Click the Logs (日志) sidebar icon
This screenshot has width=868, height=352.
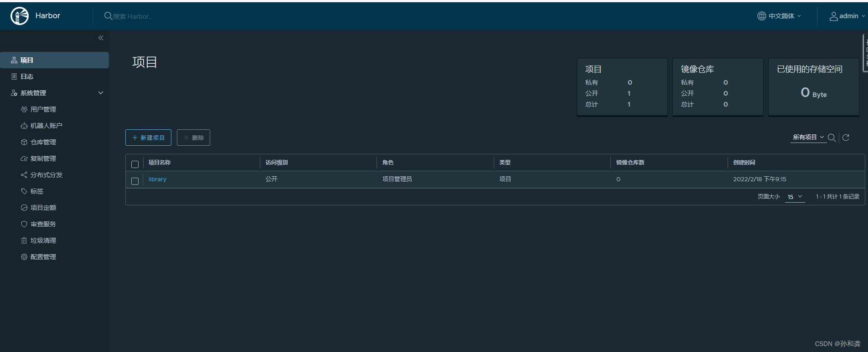coord(14,77)
